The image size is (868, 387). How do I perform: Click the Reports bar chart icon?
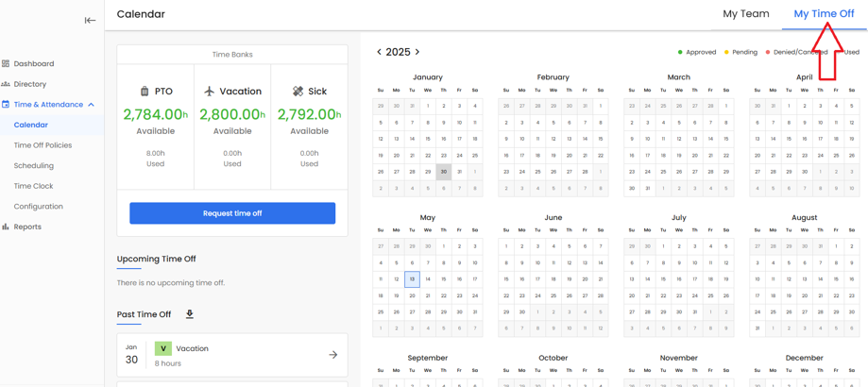pos(6,227)
